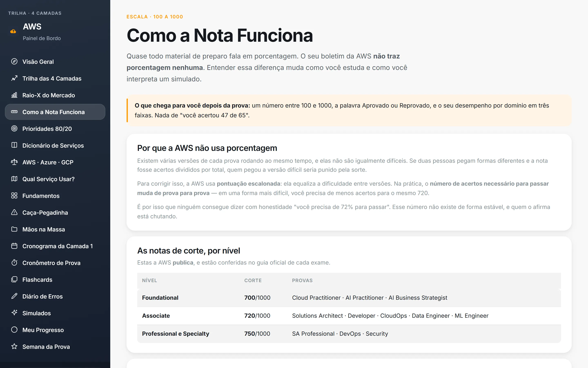Open the Flashcards section
This screenshot has width=588, height=368.
(55, 280)
